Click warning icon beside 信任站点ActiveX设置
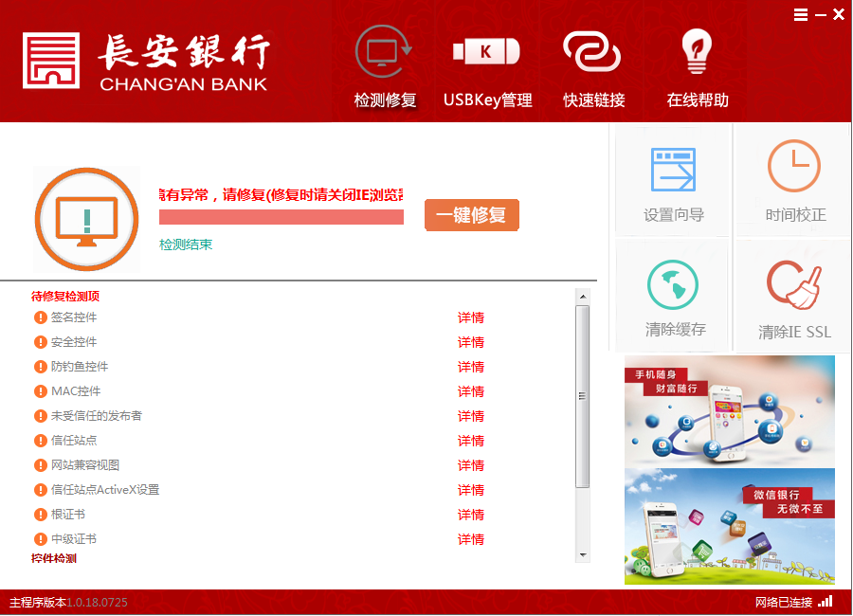 [40, 490]
